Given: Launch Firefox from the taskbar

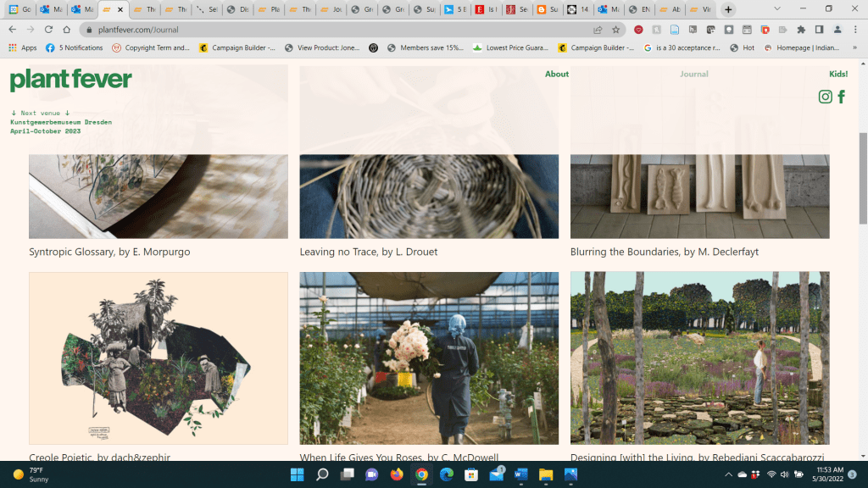Looking at the screenshot, I should click(396, 475).
